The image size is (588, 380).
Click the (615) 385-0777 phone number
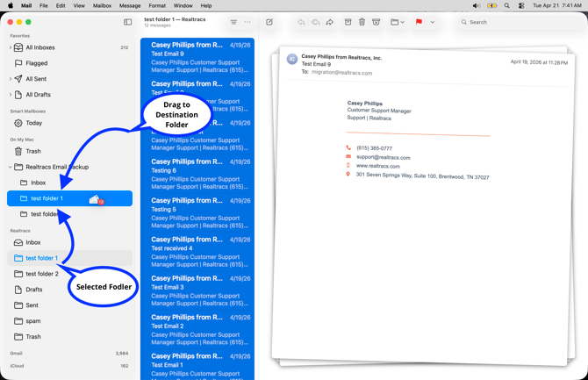pyautogui.click(x=374, y=148)
